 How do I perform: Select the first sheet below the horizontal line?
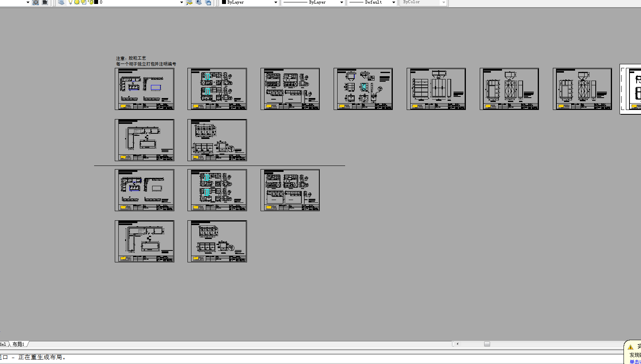click(145, 190)
